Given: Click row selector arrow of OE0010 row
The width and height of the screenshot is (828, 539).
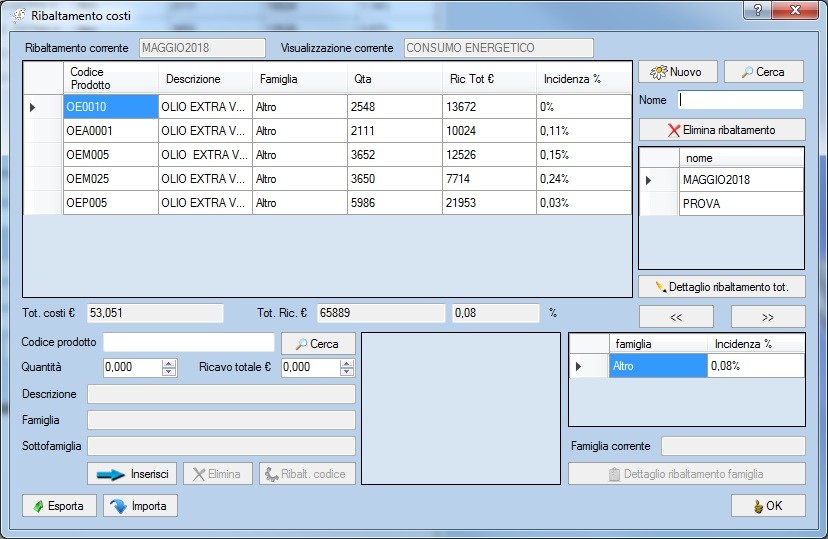Looking at the screenshot, I should [x=43, y=107].
